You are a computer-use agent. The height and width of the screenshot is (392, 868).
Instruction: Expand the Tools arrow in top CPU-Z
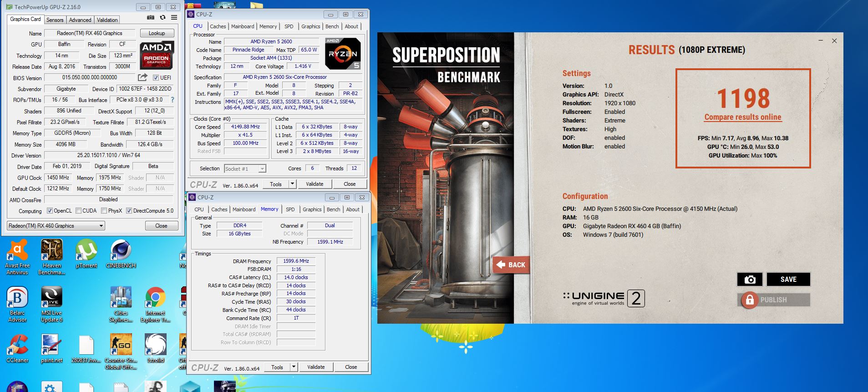tap(292, 184)
